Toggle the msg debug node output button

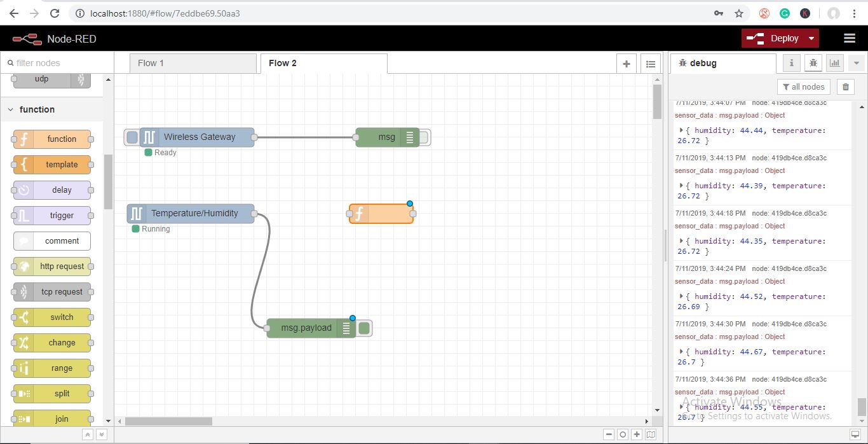pyautogui.click(x=424, y=137)
